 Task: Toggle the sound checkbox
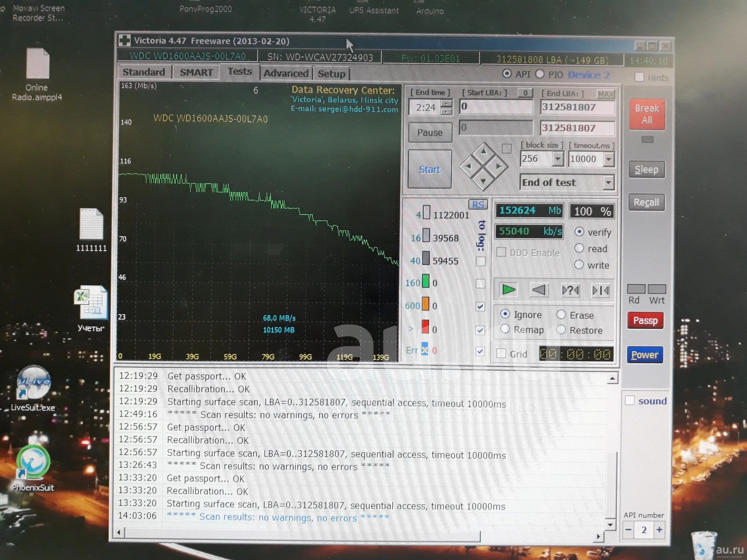pyautogui.click(x=629, y=401)
